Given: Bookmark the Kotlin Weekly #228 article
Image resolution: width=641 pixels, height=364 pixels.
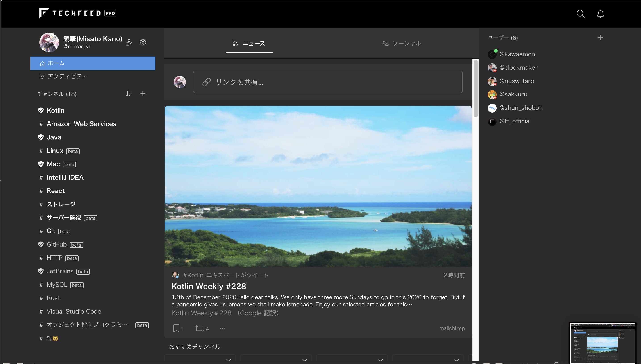Looking at the screenshot, I should 176,328.
